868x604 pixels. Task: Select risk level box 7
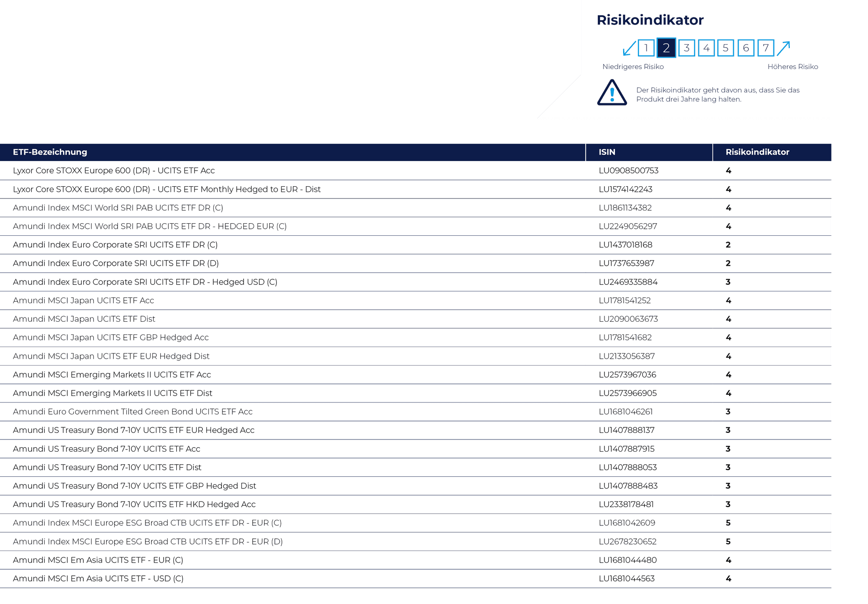pos(766,48)
